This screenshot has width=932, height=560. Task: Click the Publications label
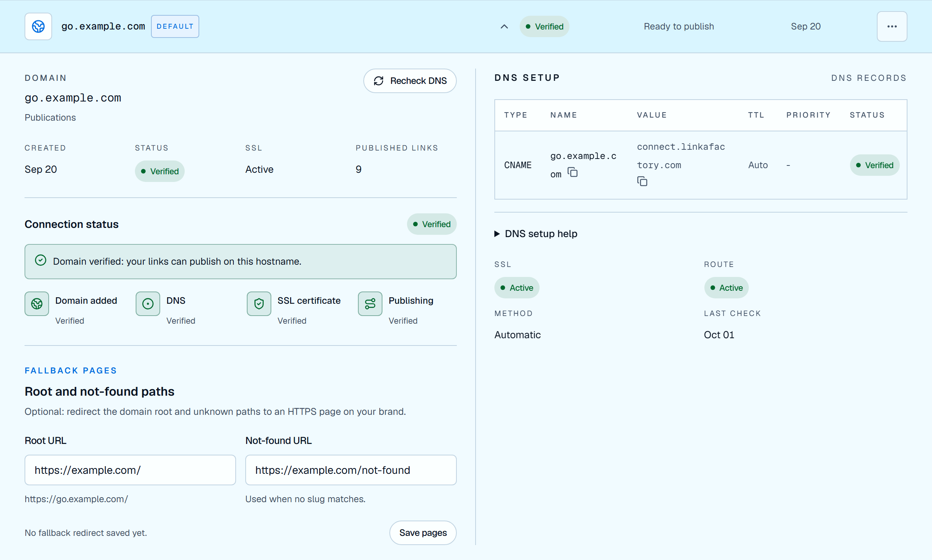coord(50,118)
